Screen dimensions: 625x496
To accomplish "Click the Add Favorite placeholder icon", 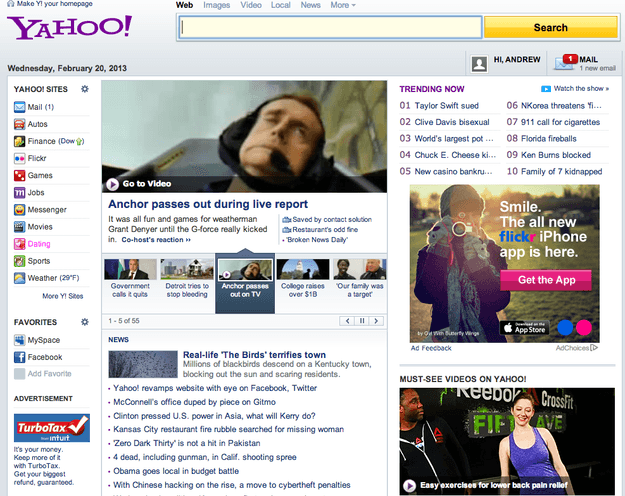I will 20,374.
